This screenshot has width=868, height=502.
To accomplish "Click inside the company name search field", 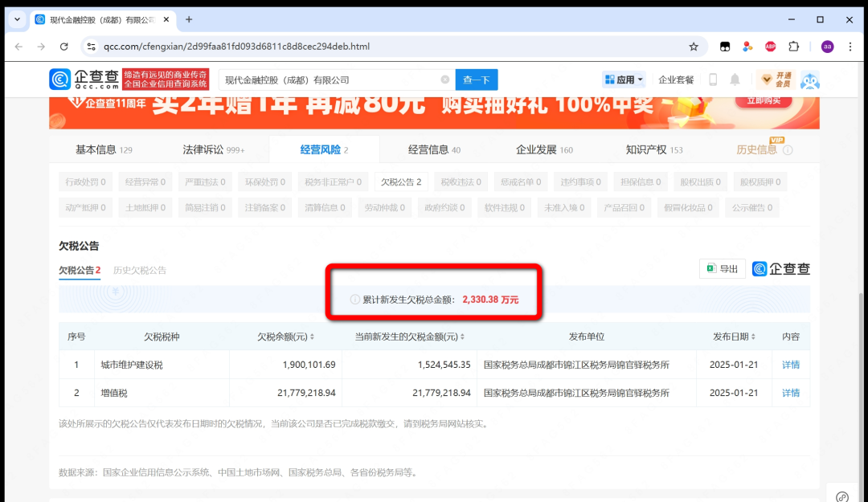I will pyautogui.click(x=321, y=80).
